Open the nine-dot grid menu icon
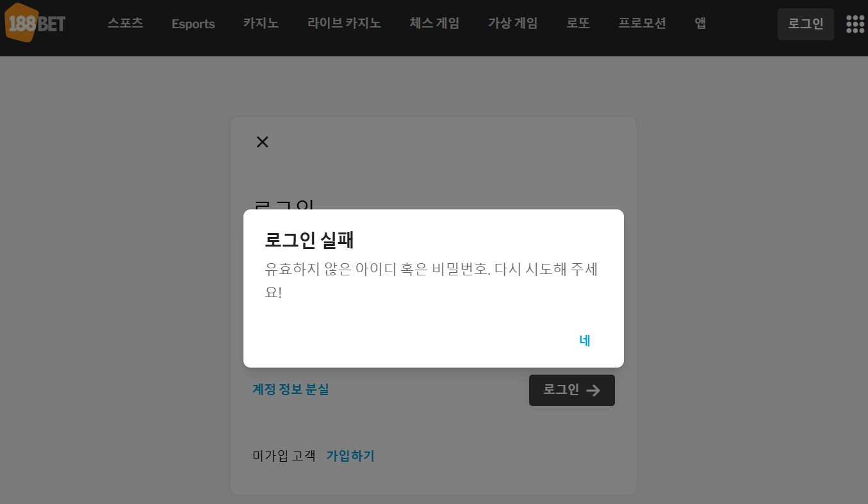 pyautogui.click(x=855, y=24)
